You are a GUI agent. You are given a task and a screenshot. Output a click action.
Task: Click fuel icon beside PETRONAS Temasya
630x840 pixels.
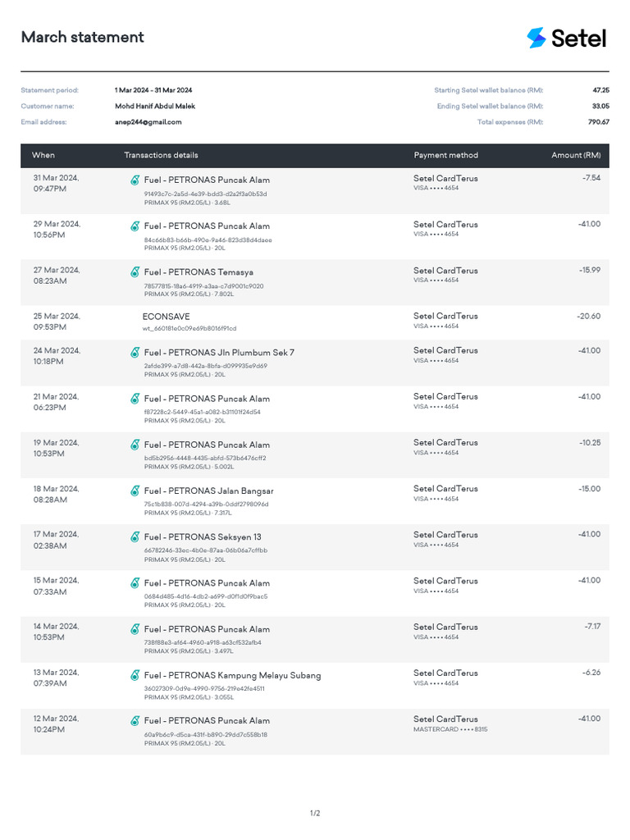(x=135, y=272)
